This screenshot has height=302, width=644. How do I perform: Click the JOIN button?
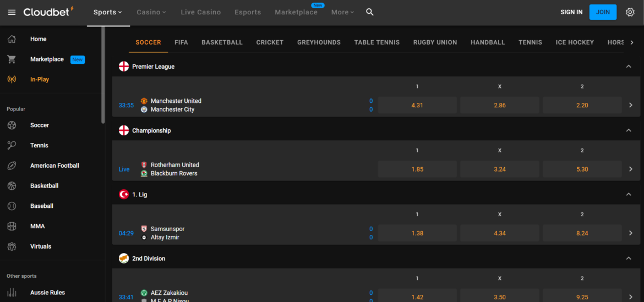click(x=603, y=12)
